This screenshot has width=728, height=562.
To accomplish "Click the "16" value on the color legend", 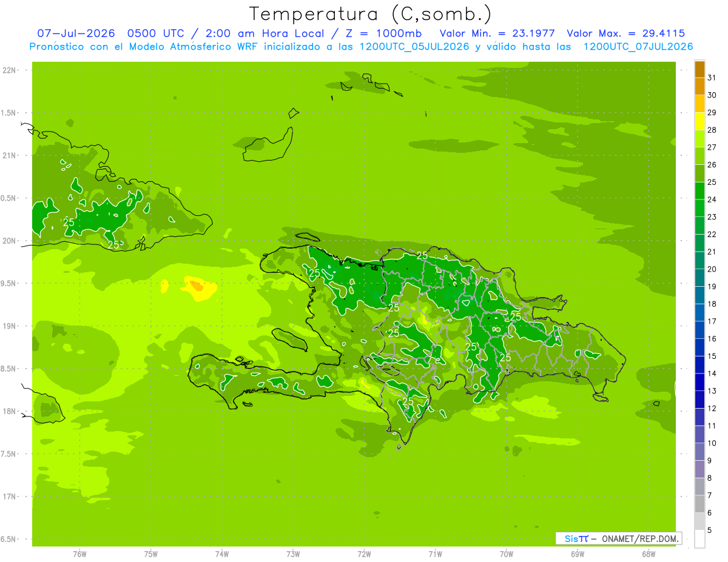I will point(712,338).
